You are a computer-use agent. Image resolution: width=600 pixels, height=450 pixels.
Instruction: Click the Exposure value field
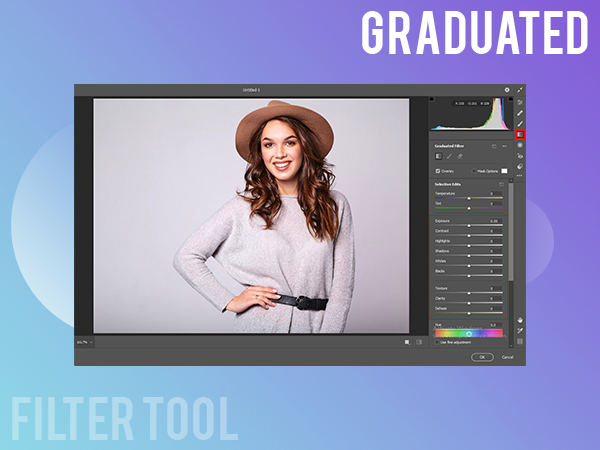tap(494, 221)
